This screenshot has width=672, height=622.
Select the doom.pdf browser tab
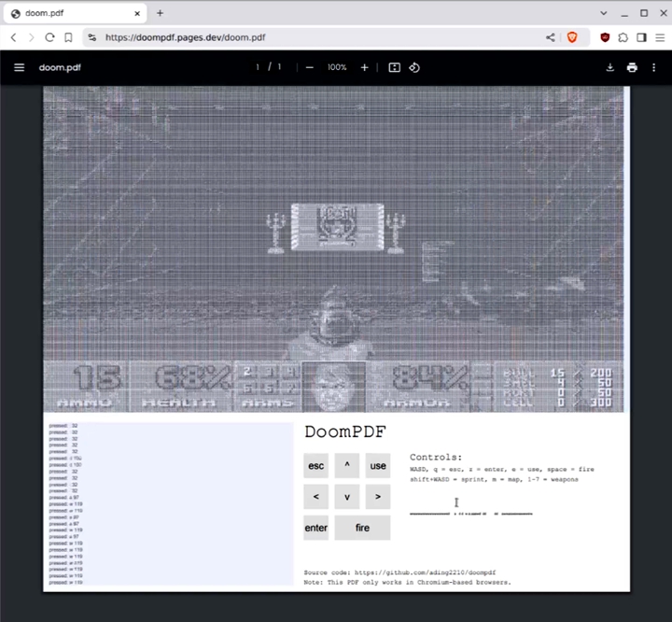point(75,13)
